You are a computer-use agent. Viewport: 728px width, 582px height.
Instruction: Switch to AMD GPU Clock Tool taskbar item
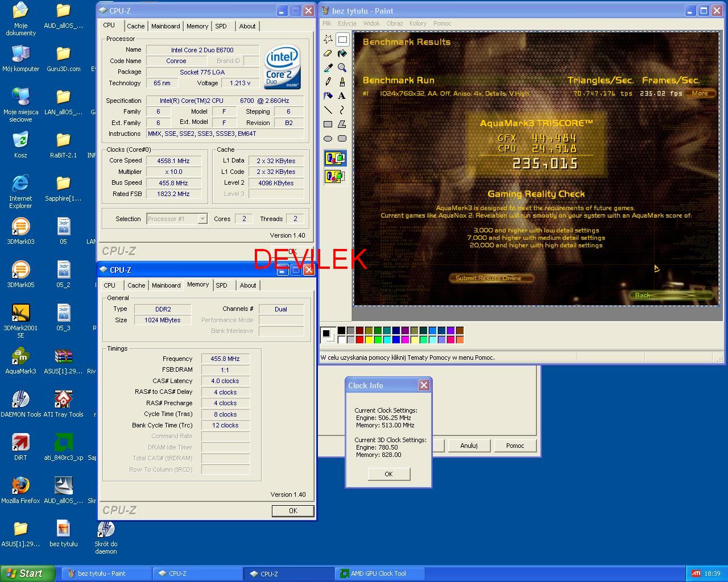(x=378, y=573)
